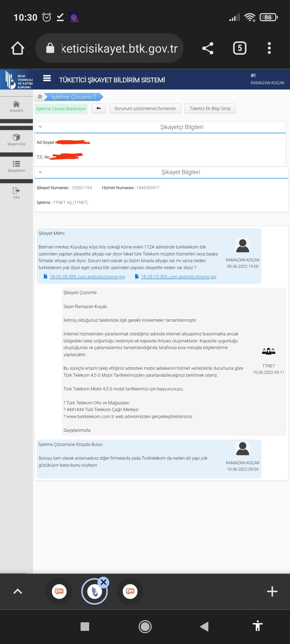Click the back arrow reply button
Viewport: 290px width, 644px height.
[99, 108]
